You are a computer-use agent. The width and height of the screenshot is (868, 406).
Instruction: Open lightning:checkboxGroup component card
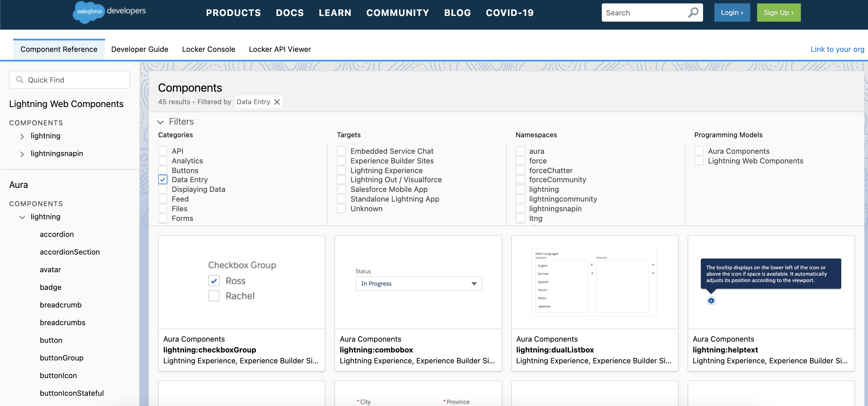coord(241,303)
